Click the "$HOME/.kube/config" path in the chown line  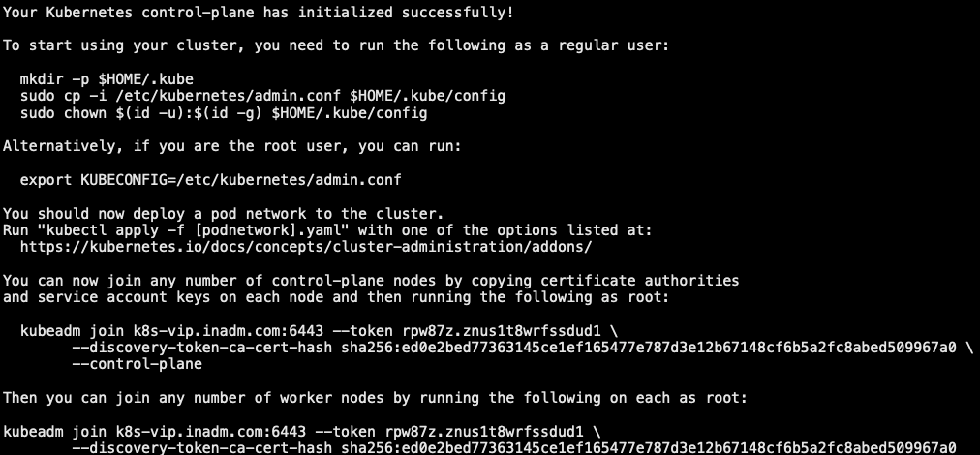pos(350,113)
